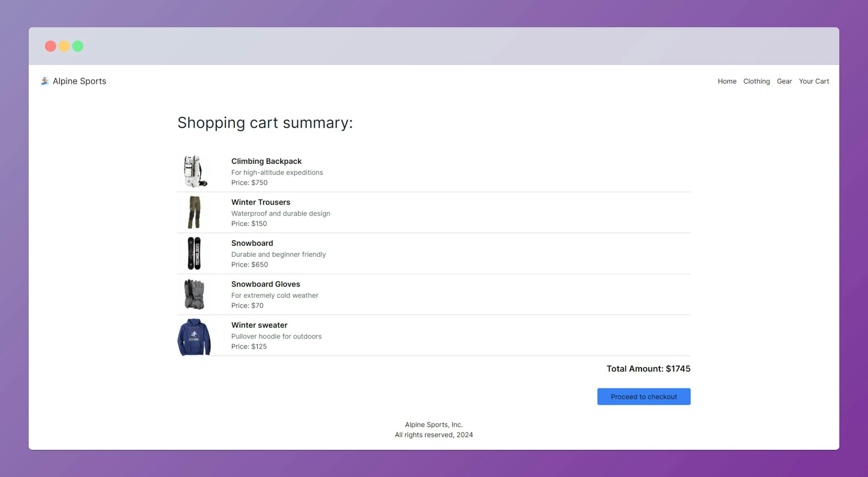The height and width of the screenshot is (477, 868).
Task: Click the green maximize window dot
Action: pos(78,46)
